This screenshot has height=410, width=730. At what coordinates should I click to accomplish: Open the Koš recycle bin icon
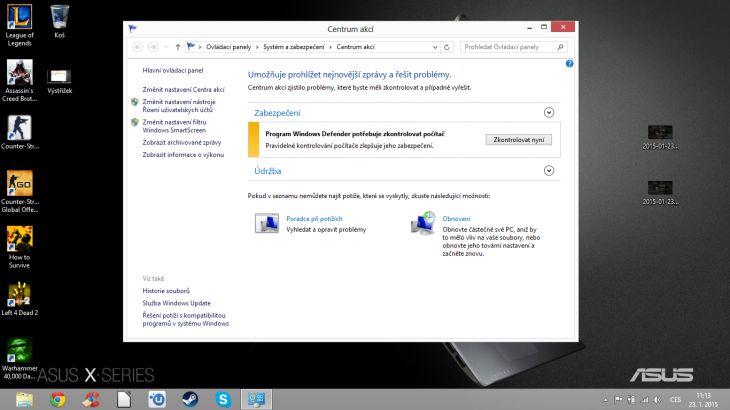[59, 21]
